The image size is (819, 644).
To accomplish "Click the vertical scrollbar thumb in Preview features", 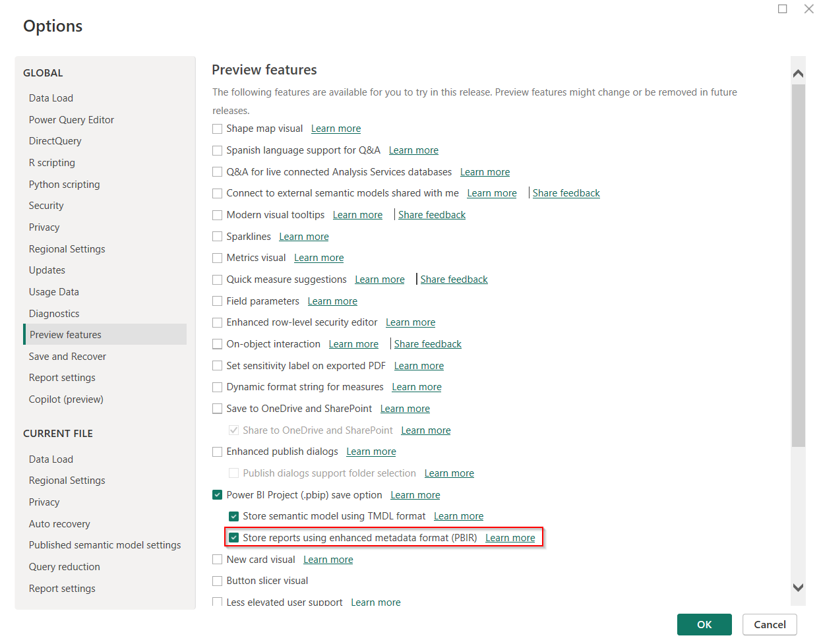I will click(x=798, y=266).
